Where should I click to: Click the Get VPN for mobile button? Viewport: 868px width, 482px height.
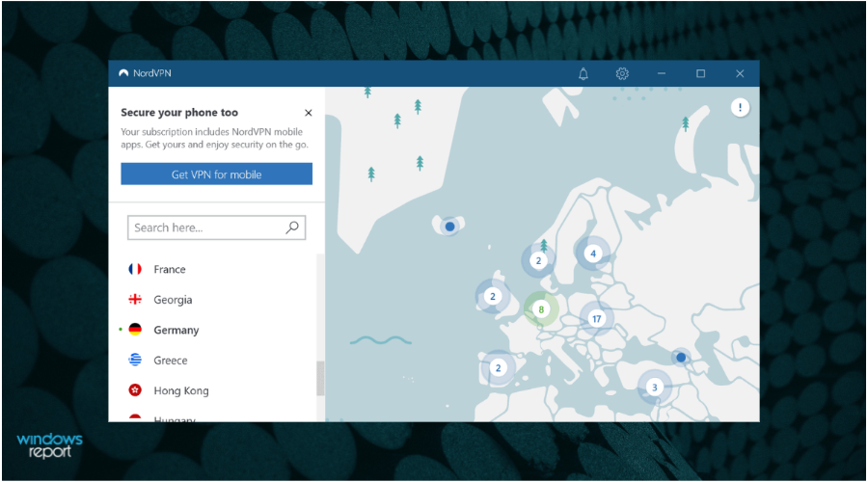pyautogui.click(x=216, y=174)
